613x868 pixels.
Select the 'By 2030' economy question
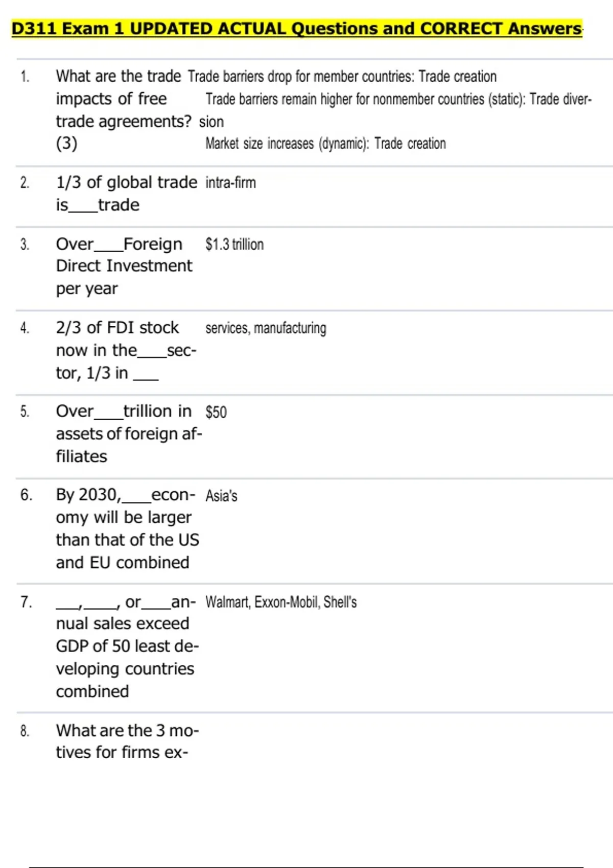pyautogui.click(x=127, y=528)
